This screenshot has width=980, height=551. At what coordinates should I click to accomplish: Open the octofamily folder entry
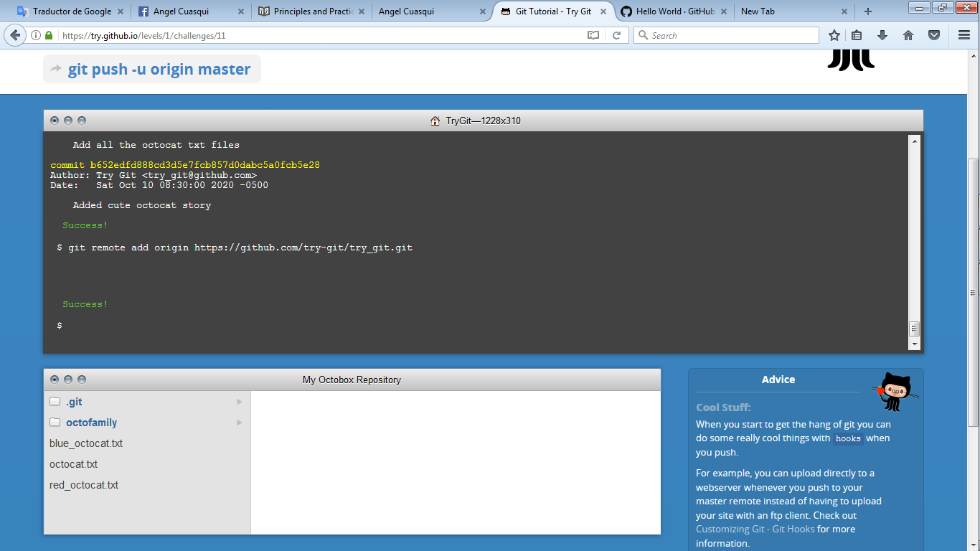coord(147,423)
